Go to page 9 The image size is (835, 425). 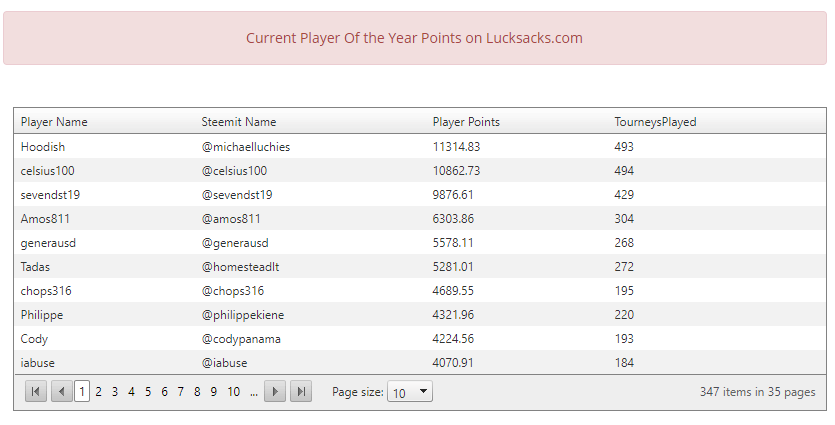tap(214, 392)
